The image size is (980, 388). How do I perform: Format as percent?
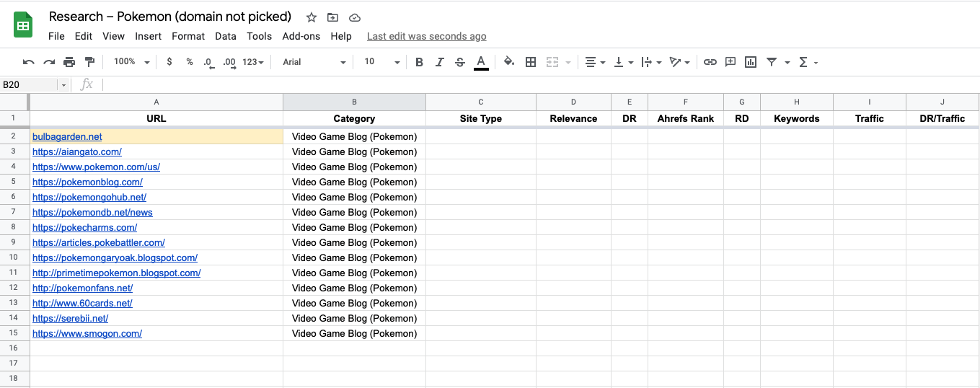(x=190, y=62)
